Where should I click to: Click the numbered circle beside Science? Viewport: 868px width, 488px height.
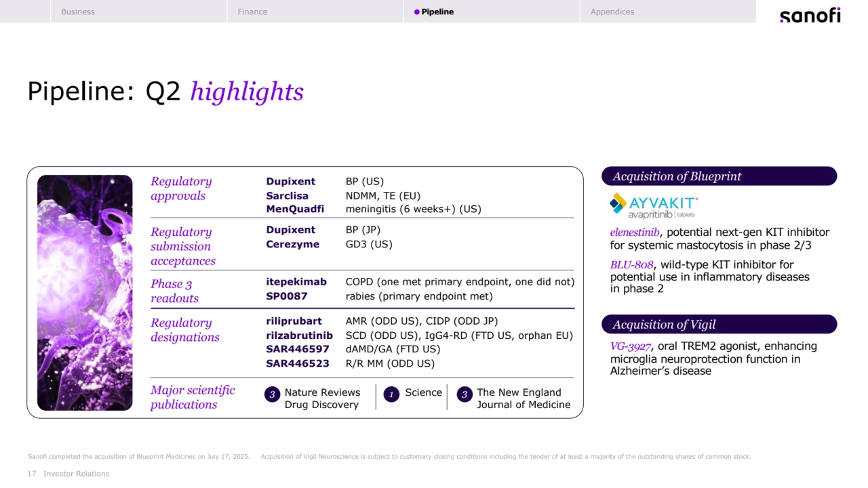tap(391, 394)
